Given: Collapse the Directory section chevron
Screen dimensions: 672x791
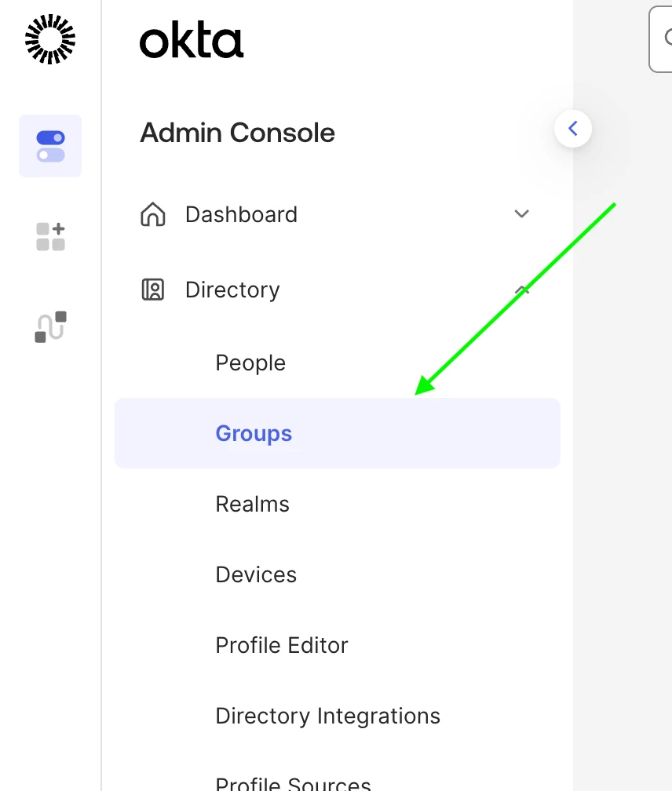Looking at the screenshot, I should click(521, 290).
